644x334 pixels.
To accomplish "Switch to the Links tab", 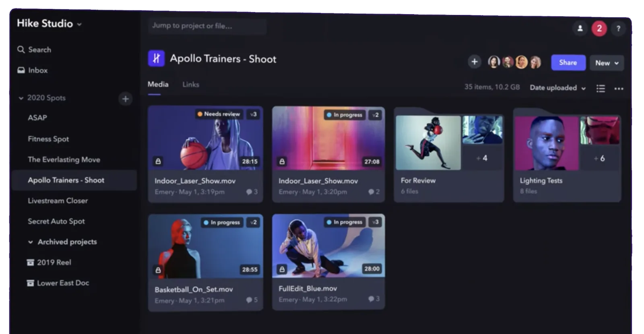I will 191,85.
